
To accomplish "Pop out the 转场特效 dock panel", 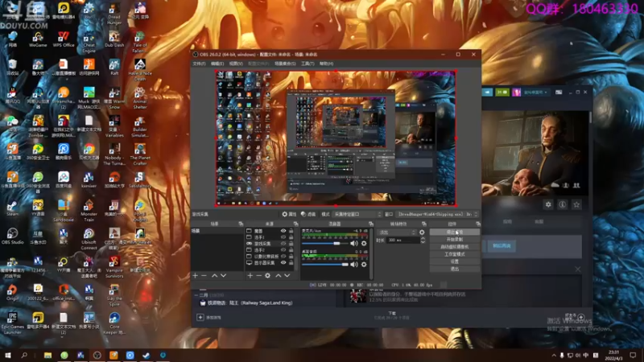I will point(424,224).
